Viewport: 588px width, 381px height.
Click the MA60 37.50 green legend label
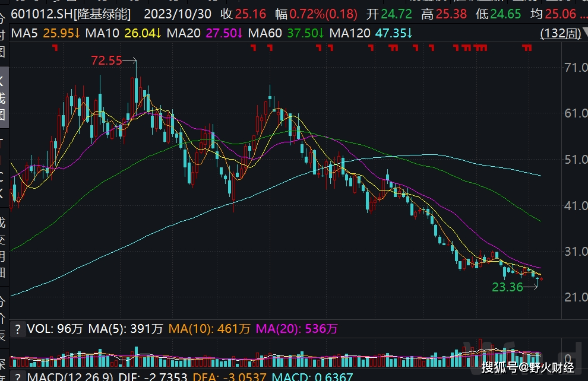tap(285, 34)
